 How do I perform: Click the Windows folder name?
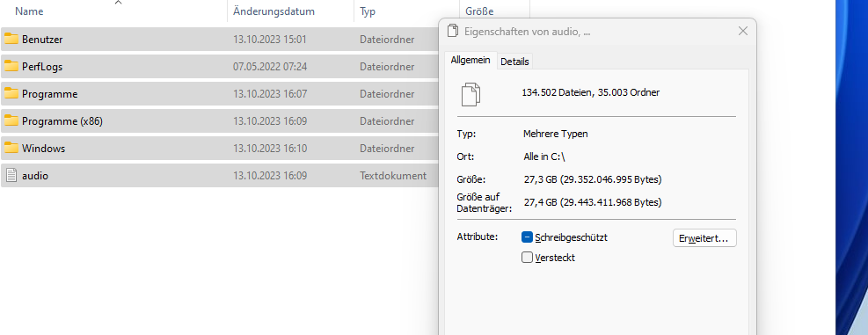tap(44, 149)
